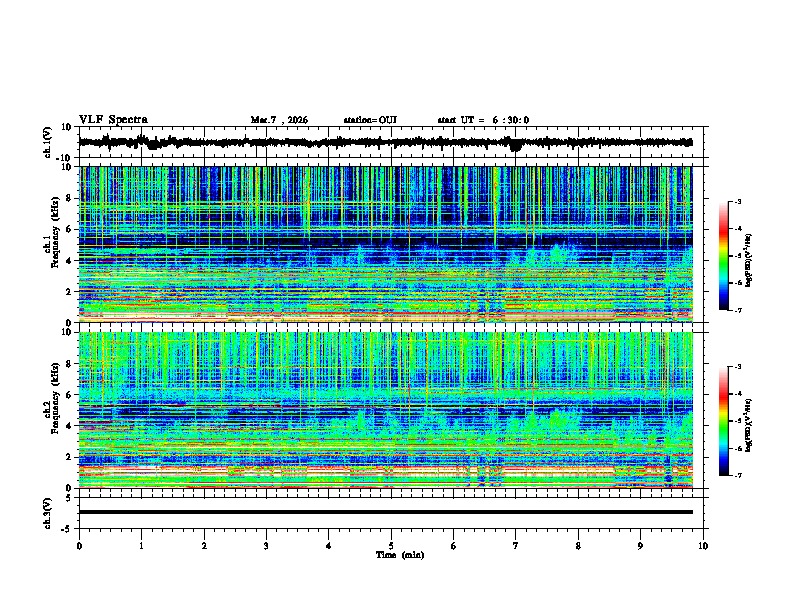Click the "-3" tick on ch.1 color bar
This screenshot has width=792, height=612.
tap(737, 202)
